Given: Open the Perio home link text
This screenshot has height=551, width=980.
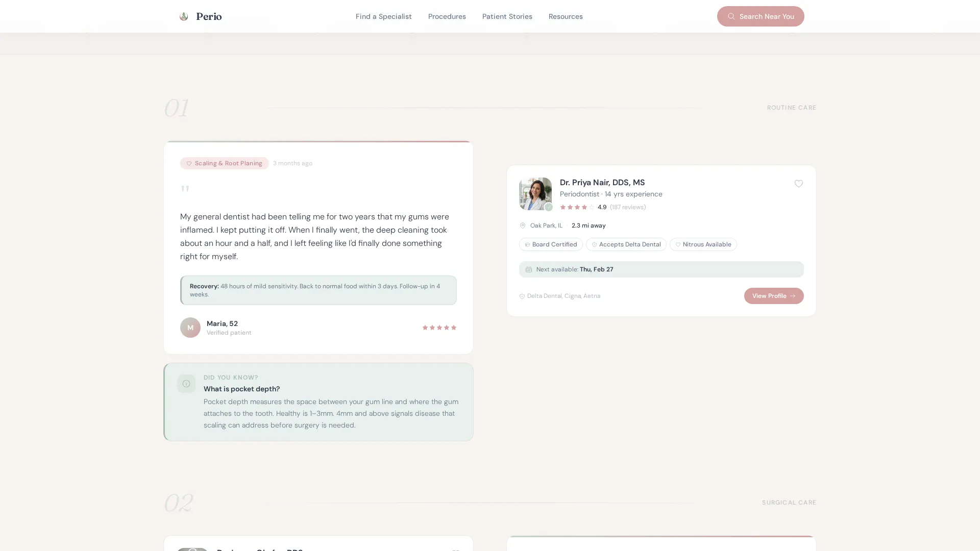Looking at the screenshot, I should pyautogui.click(x=209, y=16).
